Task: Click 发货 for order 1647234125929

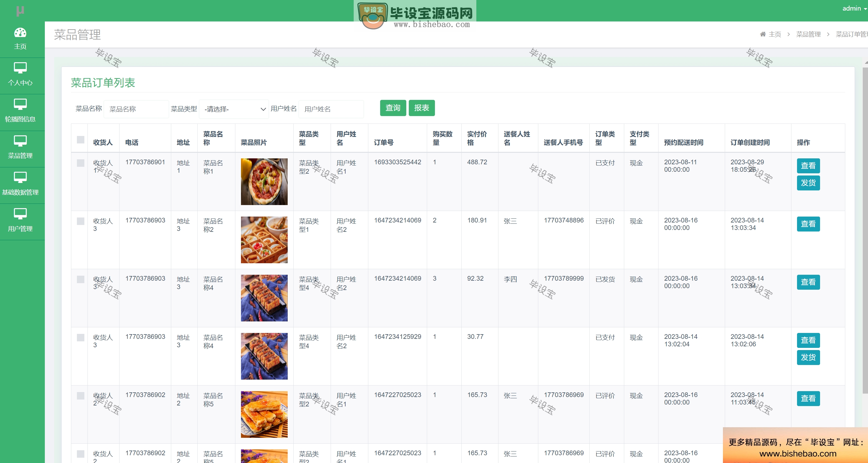Action: (x=808, y=357)
